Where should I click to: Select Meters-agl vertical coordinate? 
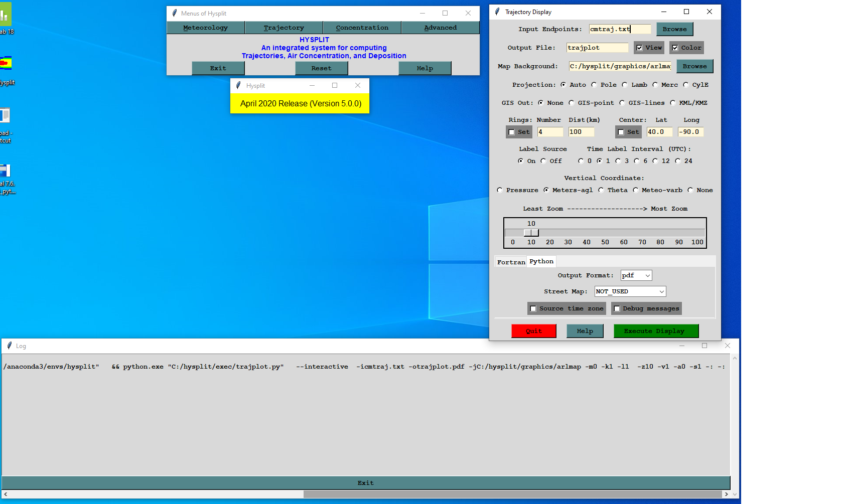point(546,190)
